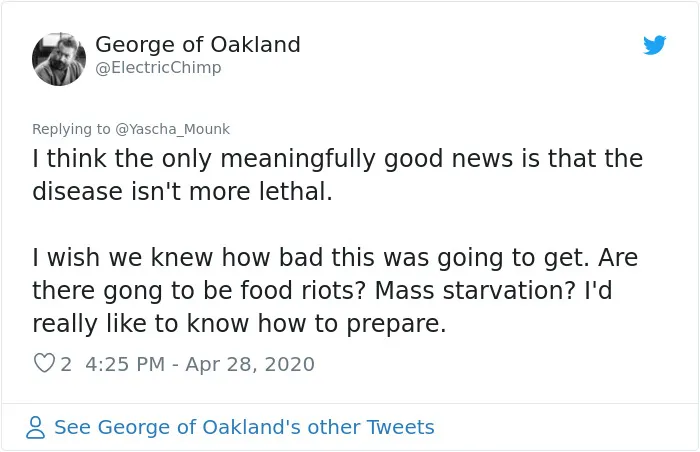Image resolution: width=700 pixels, height=452 pixels.
Task: Click the 'food riots? Mass starvation?' line
Action: coord(322,291)
